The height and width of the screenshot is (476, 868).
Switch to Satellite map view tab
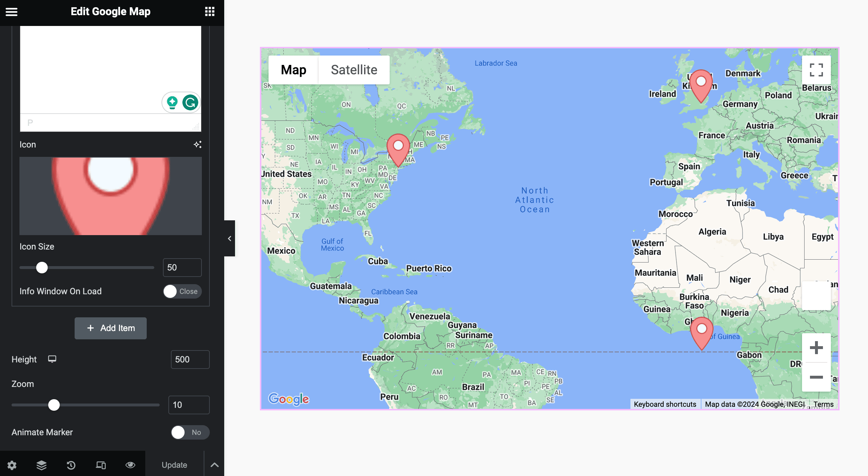coord(353,70)
